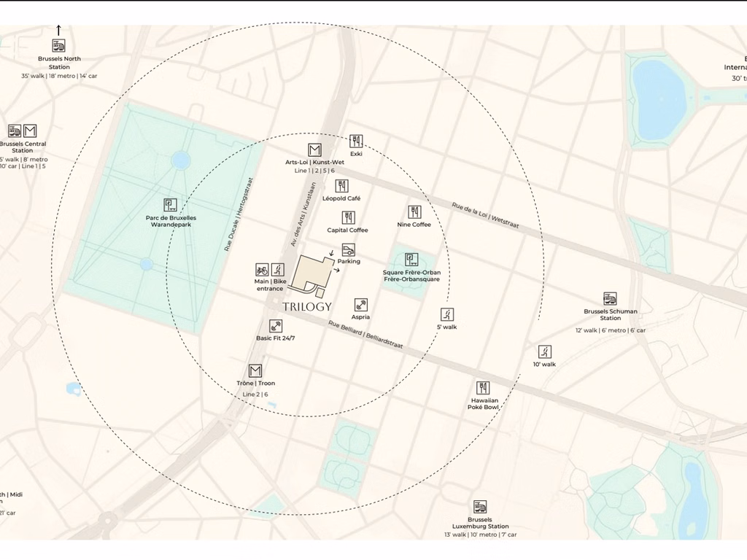Select the bike entrance bicycle icon
The width and height of the screenshot is (747, 560).
[262, 270]
